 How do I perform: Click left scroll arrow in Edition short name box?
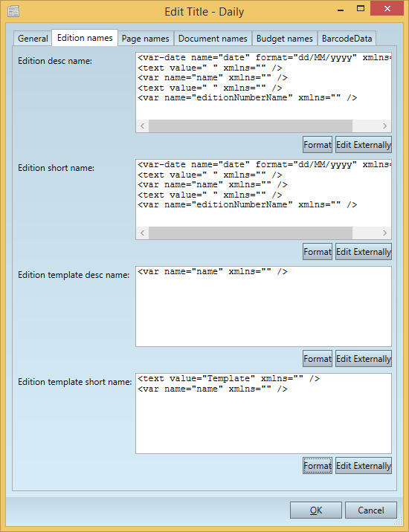coord(142,233)
